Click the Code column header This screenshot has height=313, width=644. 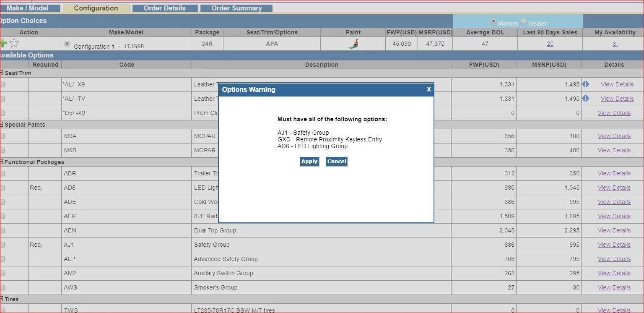pos(127,65)
